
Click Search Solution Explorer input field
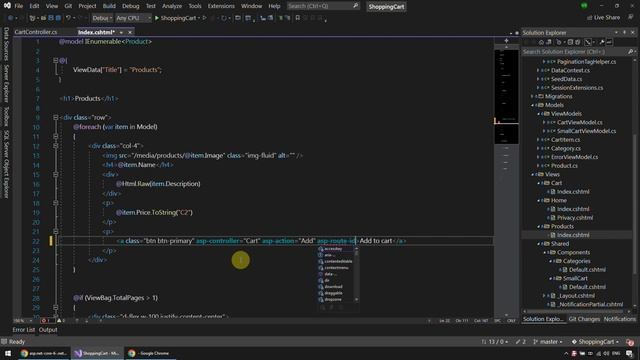click(575, 52)
